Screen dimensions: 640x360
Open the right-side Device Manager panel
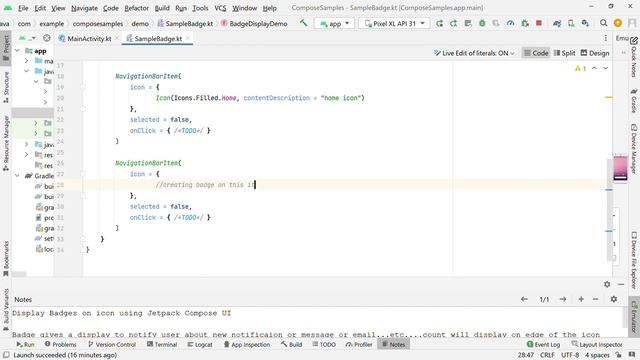point(634,149)
